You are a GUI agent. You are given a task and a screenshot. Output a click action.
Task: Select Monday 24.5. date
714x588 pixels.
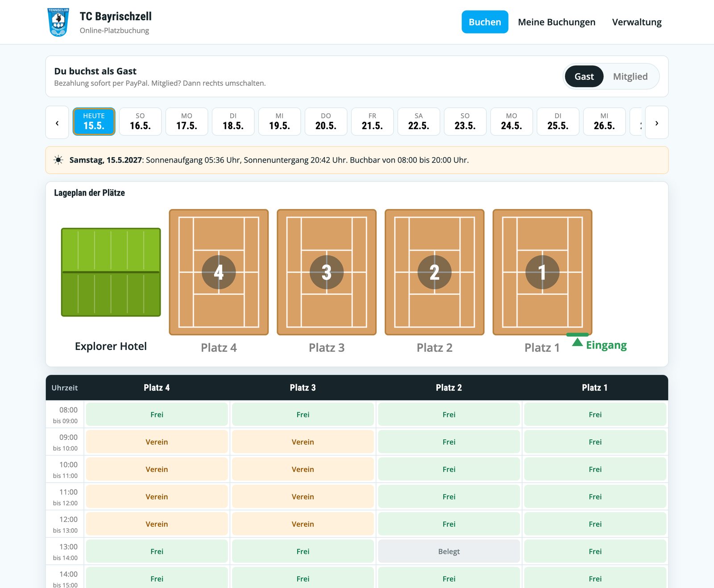pos(511,121)
